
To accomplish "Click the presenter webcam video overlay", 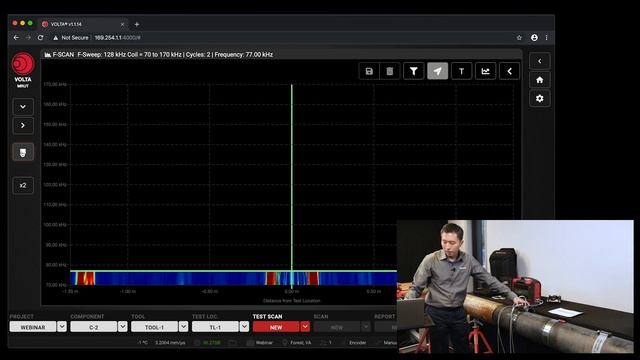I will [515, 287].
